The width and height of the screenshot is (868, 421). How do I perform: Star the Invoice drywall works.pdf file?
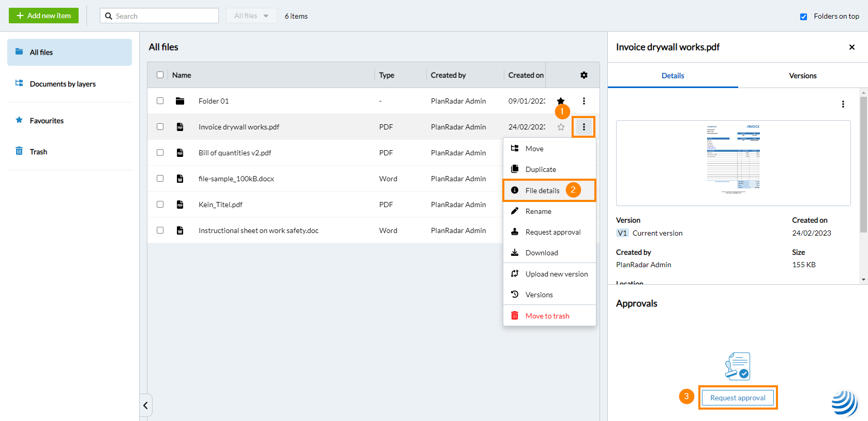(561, 127)
